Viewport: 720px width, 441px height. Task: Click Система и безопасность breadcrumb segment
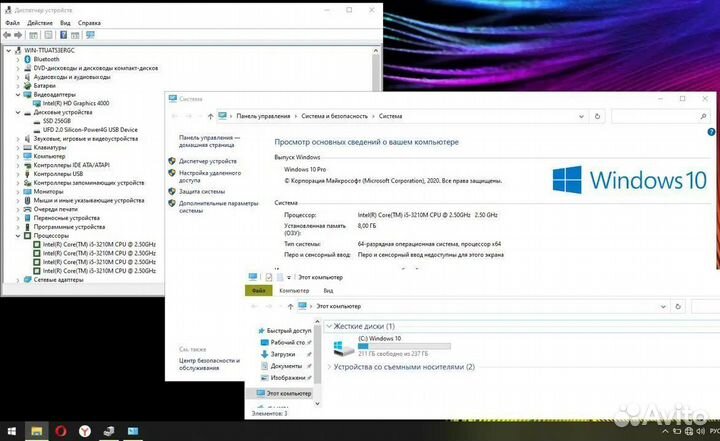click(334, 116)
